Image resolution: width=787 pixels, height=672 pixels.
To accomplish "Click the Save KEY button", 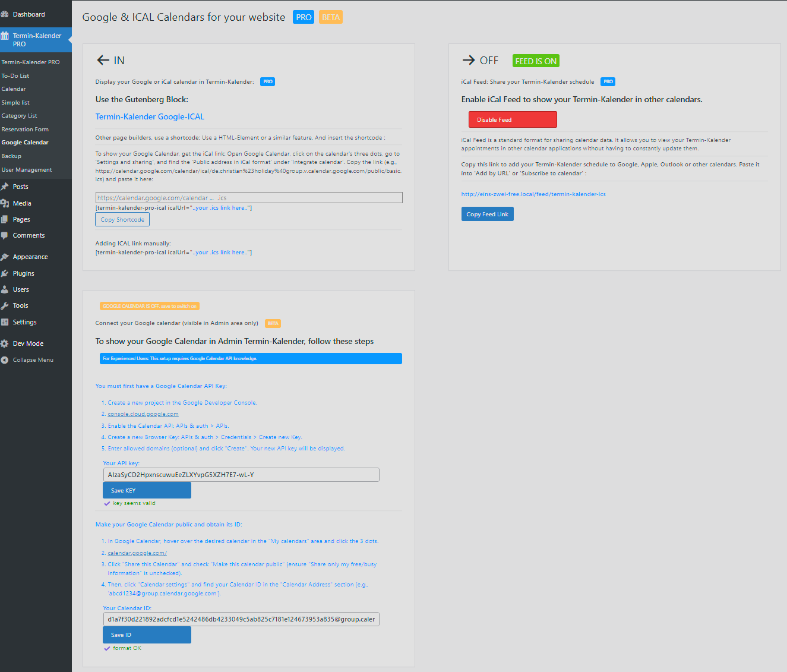I will point(147,490).
